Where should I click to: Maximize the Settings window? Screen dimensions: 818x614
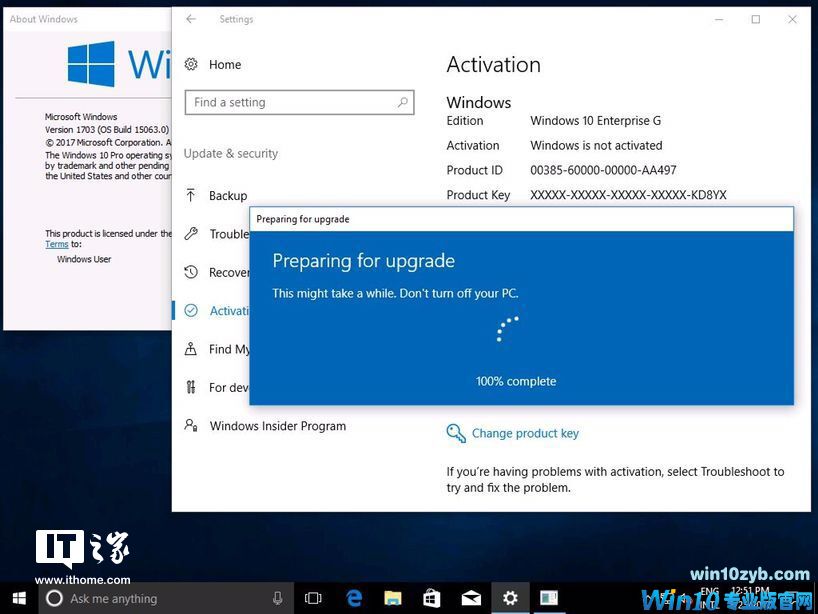(755, 19)
